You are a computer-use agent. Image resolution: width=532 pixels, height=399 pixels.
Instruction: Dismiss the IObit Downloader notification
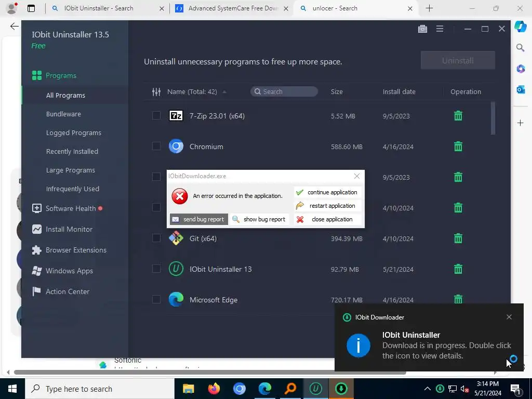tap(509, 317)
